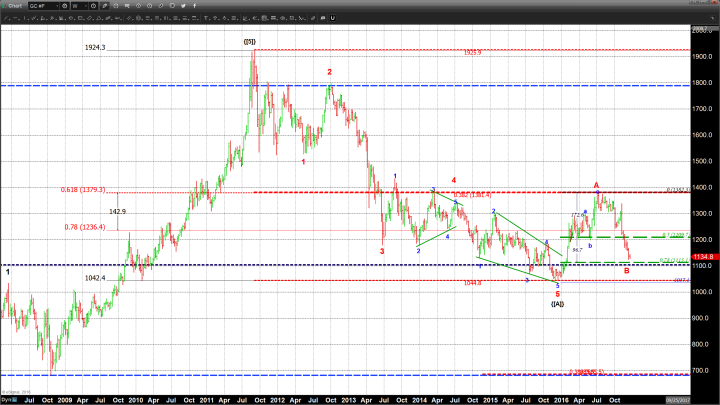Toggle the Dyn button at bottom-left
Image resolution: width=720 pixels, height=405 pixels.
[6, 399]
